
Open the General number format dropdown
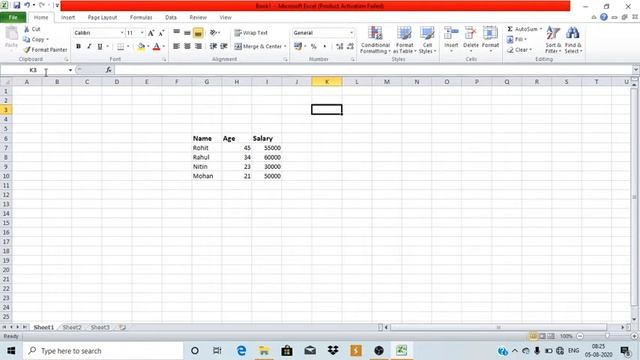pos(351,33)
